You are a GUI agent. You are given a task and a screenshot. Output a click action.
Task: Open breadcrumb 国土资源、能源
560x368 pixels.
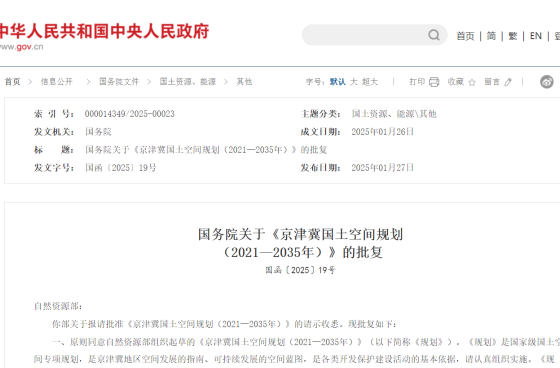pyautogui.click(x=188, y=82)
